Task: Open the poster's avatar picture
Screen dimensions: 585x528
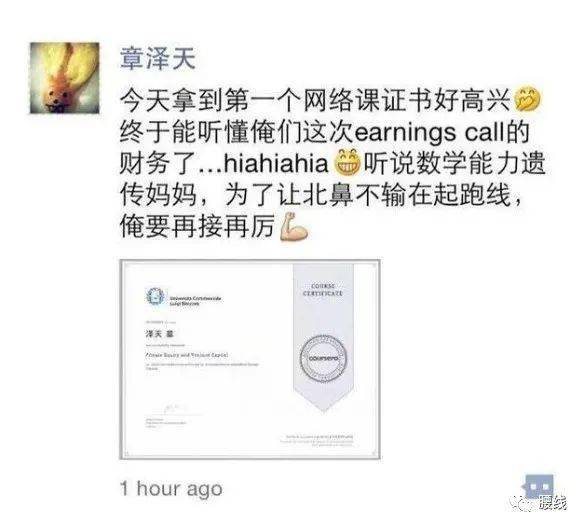Action: click(65, 78)
